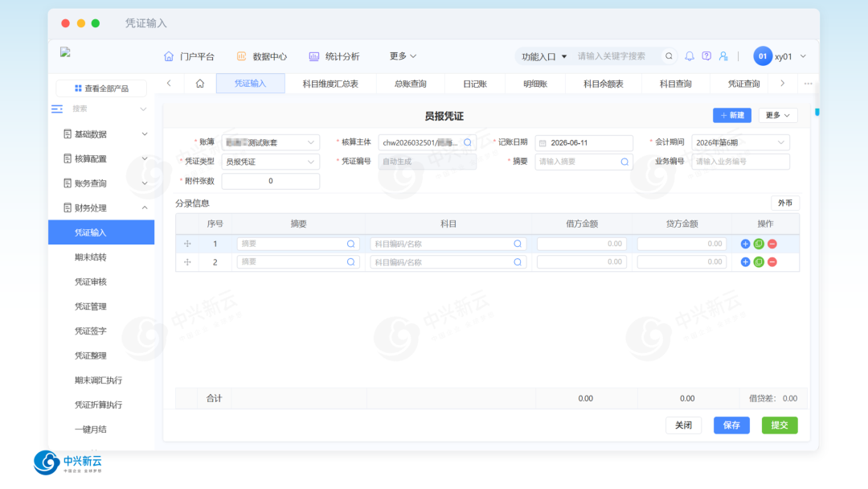Copy row 2 with the green icon

coord(759,262)
